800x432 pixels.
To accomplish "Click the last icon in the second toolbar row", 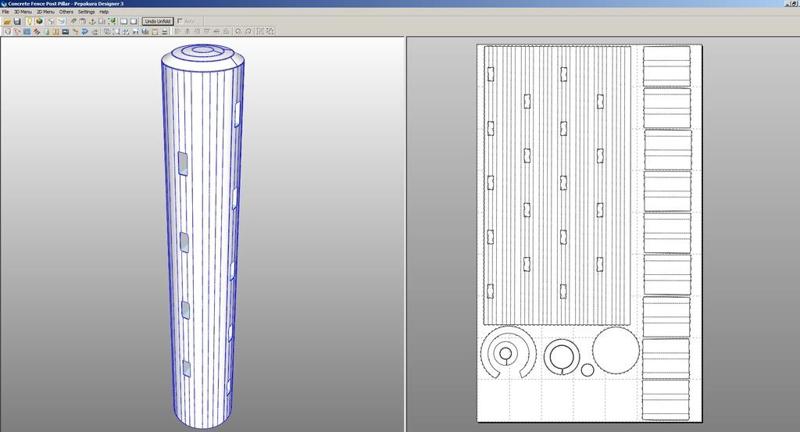I will coord(270,32).
